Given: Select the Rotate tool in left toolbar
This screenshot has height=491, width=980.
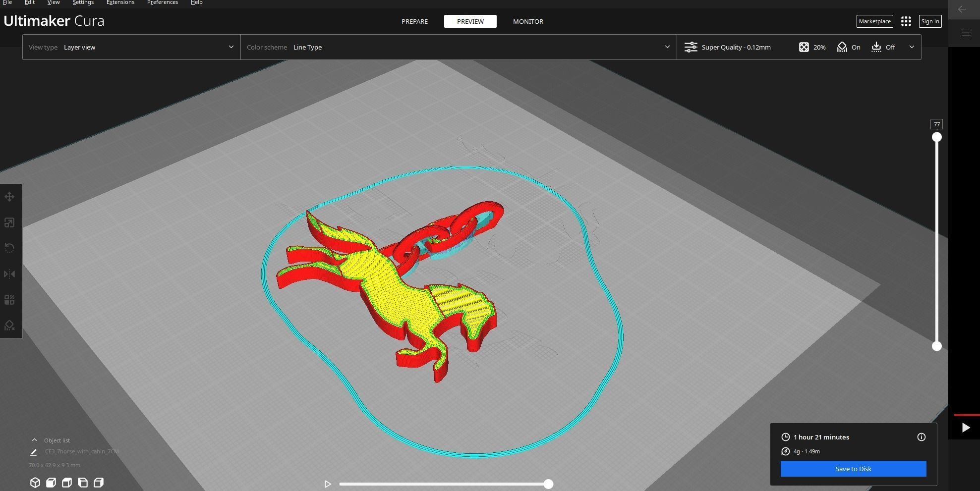Looking at the screenshot, I should (9, 248).
